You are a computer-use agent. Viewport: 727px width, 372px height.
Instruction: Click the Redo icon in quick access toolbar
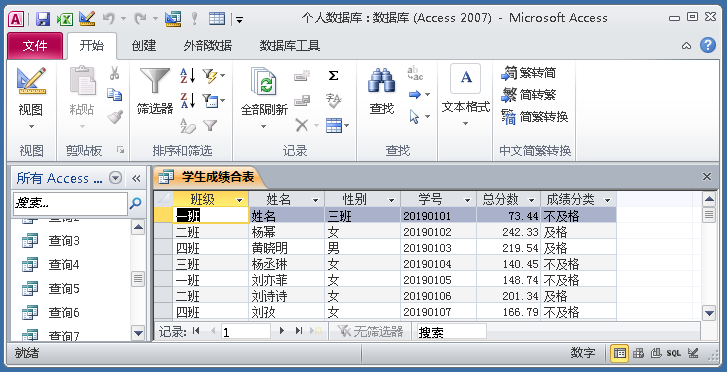140,19
